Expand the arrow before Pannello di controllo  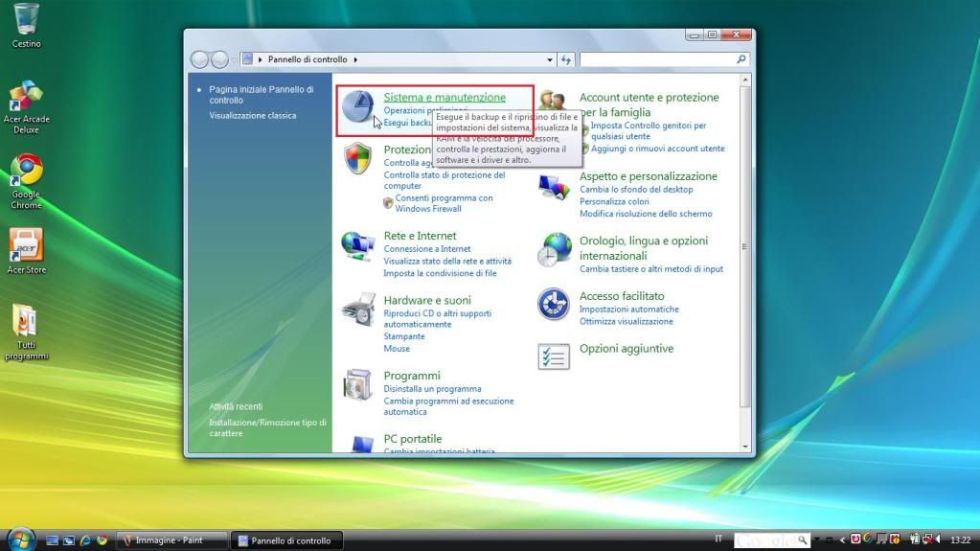tap(260, 59)
